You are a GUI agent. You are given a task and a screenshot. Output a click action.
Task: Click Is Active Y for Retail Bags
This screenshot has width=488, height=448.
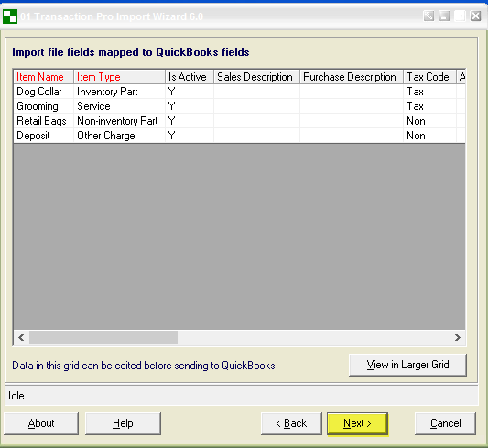190,121
